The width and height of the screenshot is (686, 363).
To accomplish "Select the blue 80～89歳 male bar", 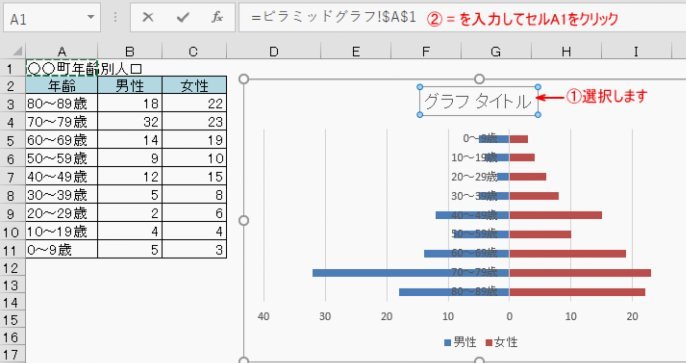I will point(454,292).
